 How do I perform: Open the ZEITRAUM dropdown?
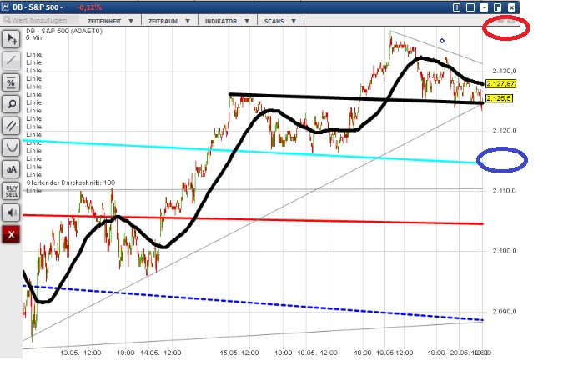[x=169, y=21]
